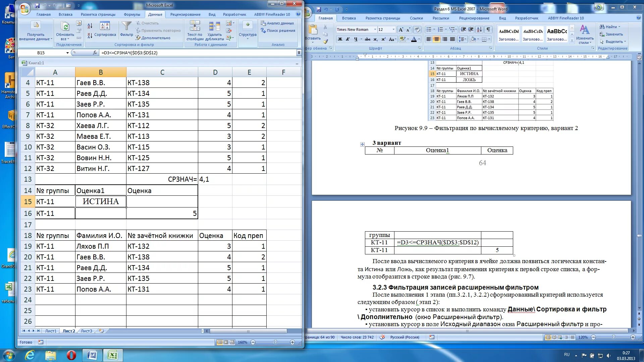Expand the Name Box dropdown arrow

click(67, 53)
